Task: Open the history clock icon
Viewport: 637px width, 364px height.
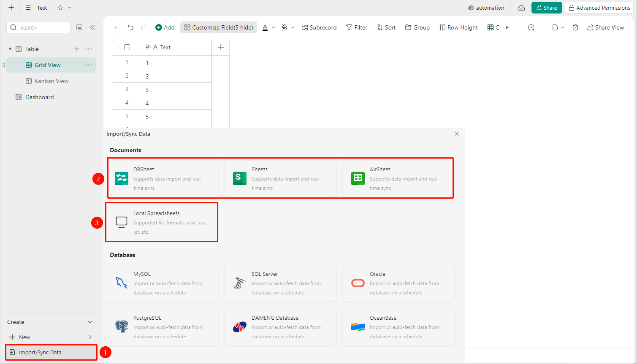Action: tap(531, 27)
